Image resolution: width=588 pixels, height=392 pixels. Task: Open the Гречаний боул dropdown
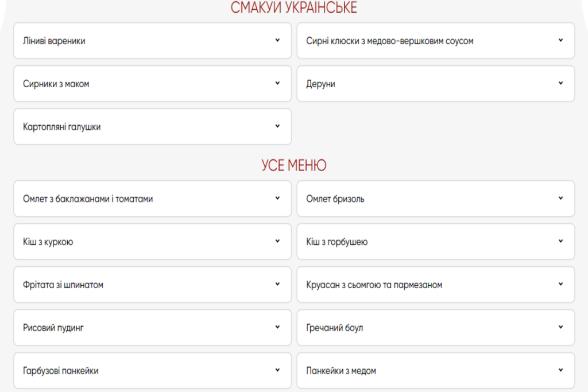pyautogui.click(x=435, y=328)
